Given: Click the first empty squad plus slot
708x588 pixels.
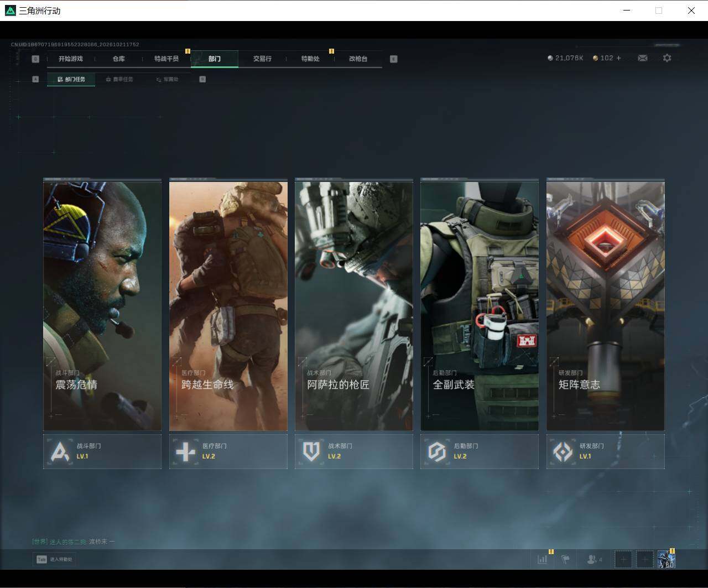Looking at the screenshot, I should [623, 559].
